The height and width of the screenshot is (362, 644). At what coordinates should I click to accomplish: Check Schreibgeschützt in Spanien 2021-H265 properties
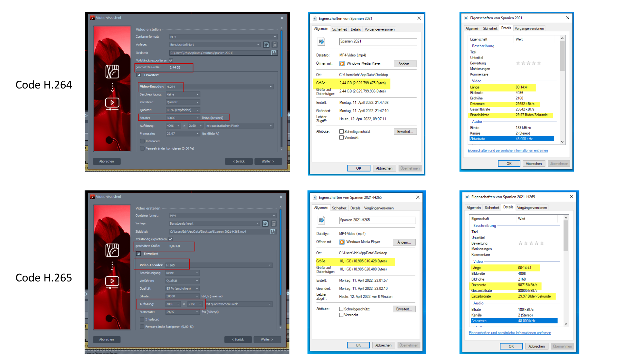click(341, 309)
